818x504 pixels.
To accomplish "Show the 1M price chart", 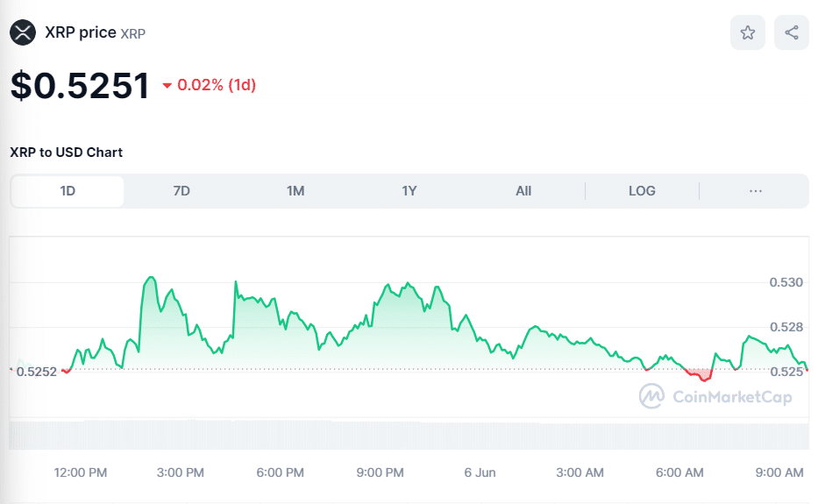I will (x=295, y=191).
